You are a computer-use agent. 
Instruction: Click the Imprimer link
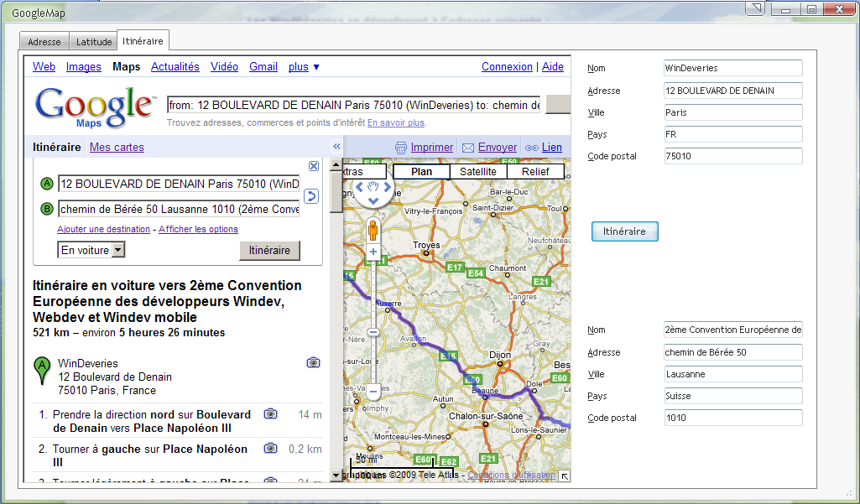[432, 147]
